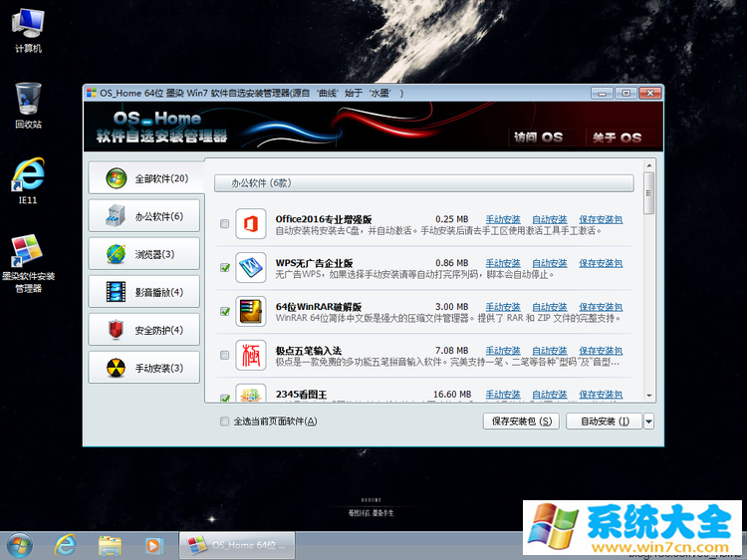747x560 pixels.
Task: Collapse the 办公软件 (6款) section header
Action: tap(424, 183)
